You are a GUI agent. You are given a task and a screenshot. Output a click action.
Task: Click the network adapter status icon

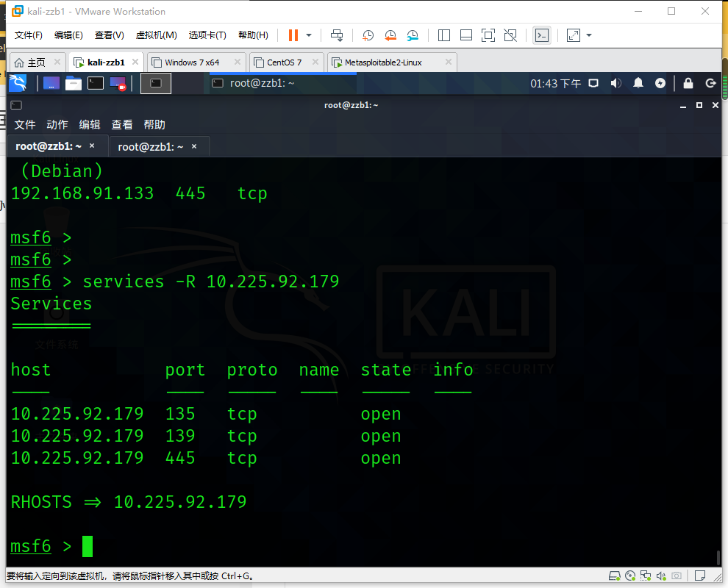coord(646,576)
